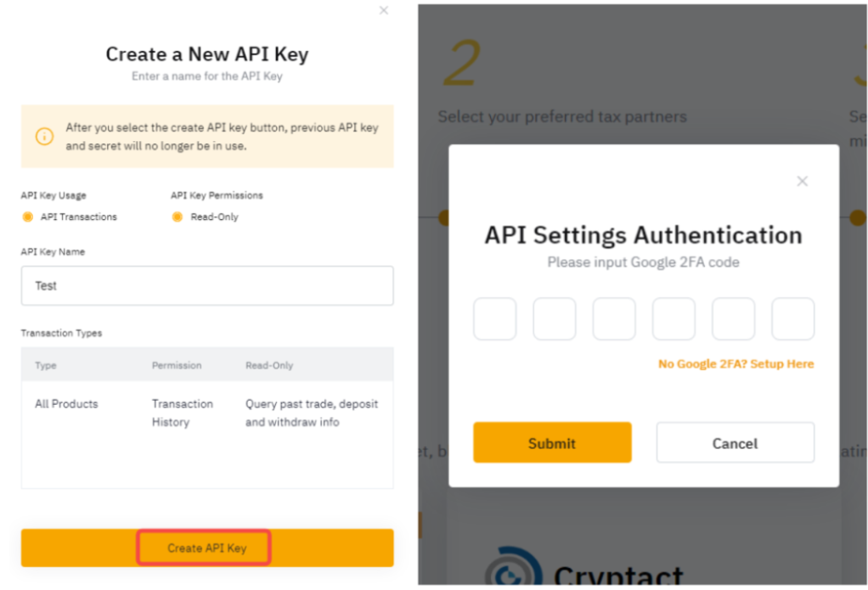Select the Read-Only permission radio
This screenshot has height=590, width=868.
pos(178,216)
